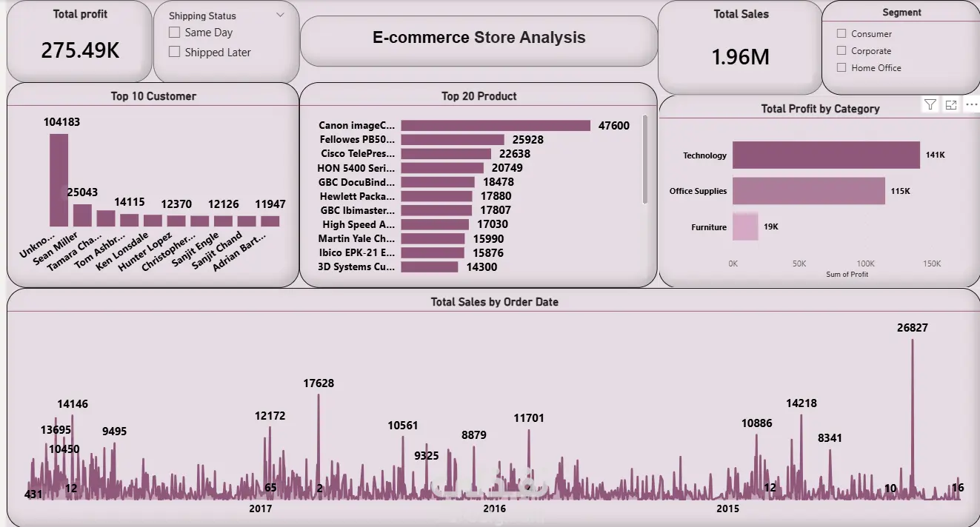This screenshot has height=527, width=980.
Task: Select the 3D Systems Cu... product bar
Action: [x=430, y=266]
